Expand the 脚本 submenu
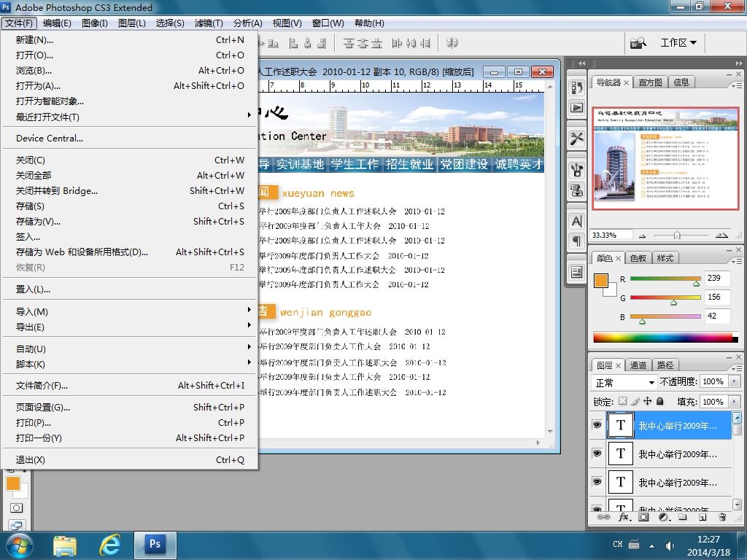The width and height of the screenshot is (747, 560). (130, 365)
